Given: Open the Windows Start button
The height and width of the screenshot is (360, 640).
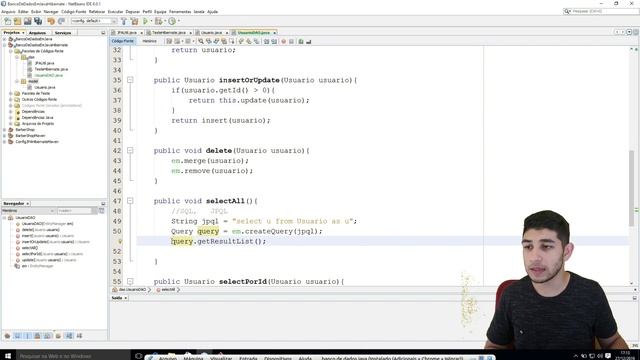Looking at the screenshot, I should click(8, 356).
